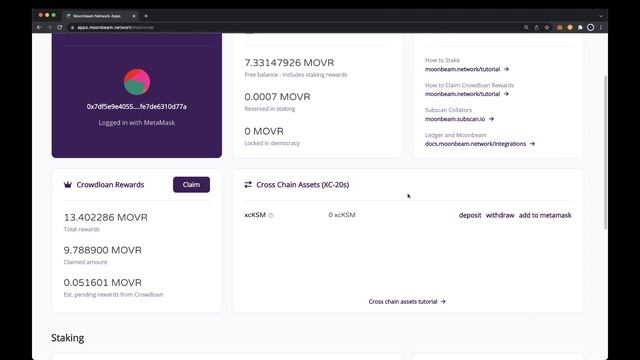Click the 0.051601 MOVR pending rewards
The height and width of the screenshot is (360, 640).
(103, 282)
